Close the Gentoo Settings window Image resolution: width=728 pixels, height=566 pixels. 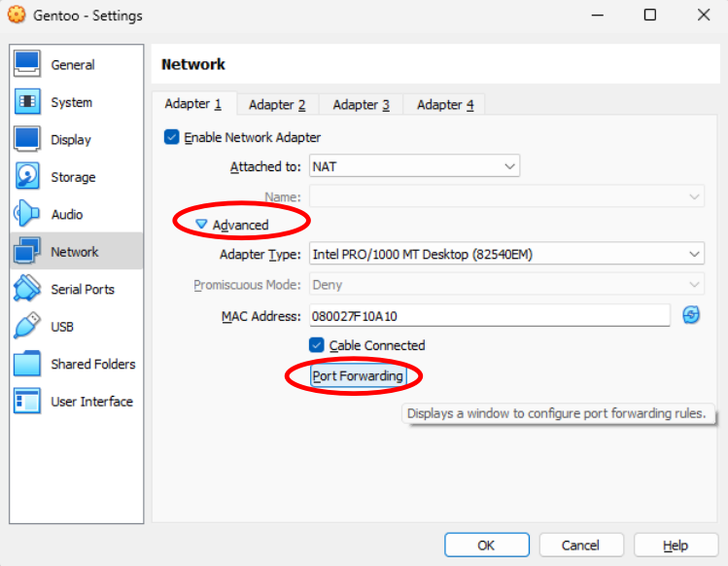704,15
